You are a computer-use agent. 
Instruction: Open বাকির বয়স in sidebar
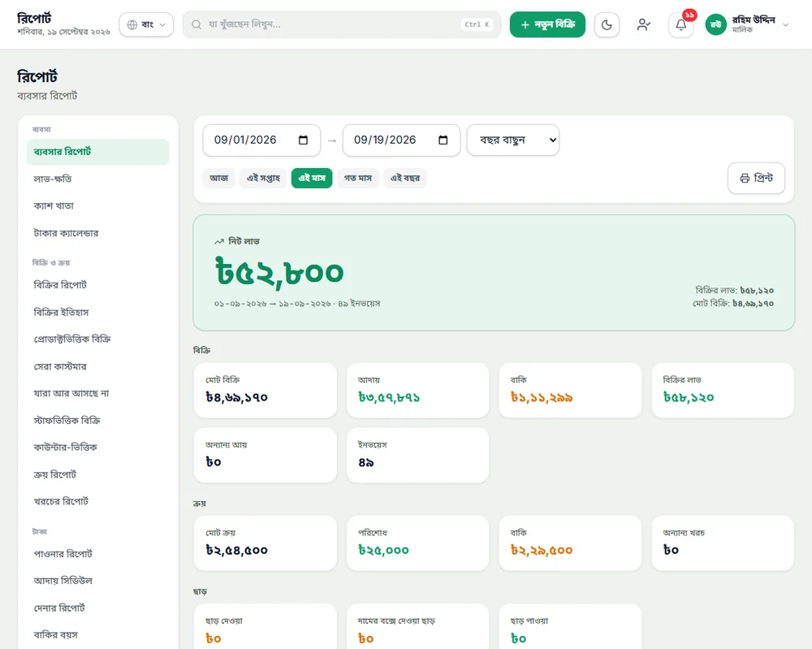(x=98, y=634)
